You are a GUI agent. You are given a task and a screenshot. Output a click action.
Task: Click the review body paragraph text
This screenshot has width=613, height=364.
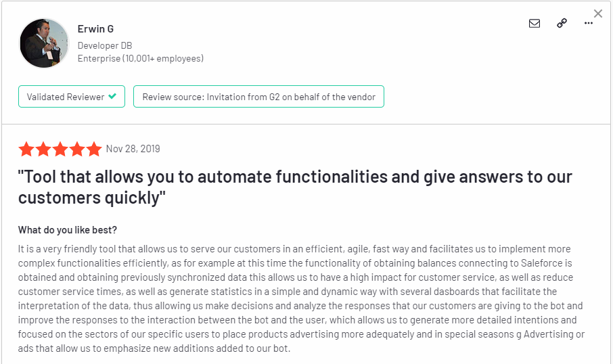tap(301, 298)
